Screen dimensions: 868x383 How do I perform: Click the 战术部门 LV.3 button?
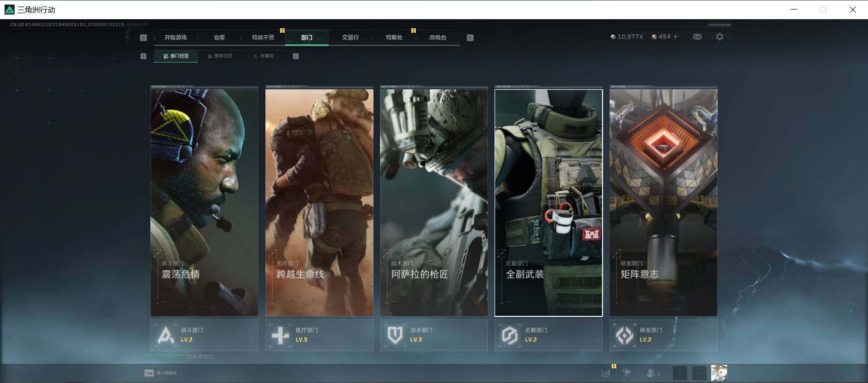(x=434, y=335)
